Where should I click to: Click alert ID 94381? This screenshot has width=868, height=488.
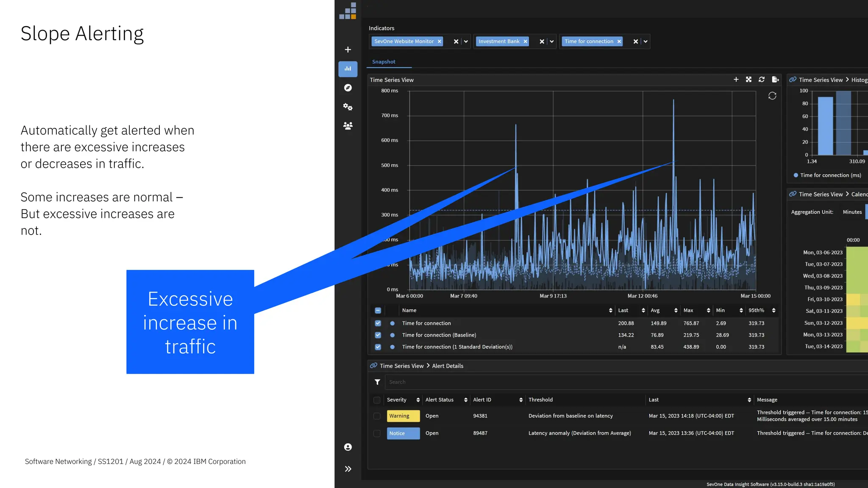(x=480, y=416)
